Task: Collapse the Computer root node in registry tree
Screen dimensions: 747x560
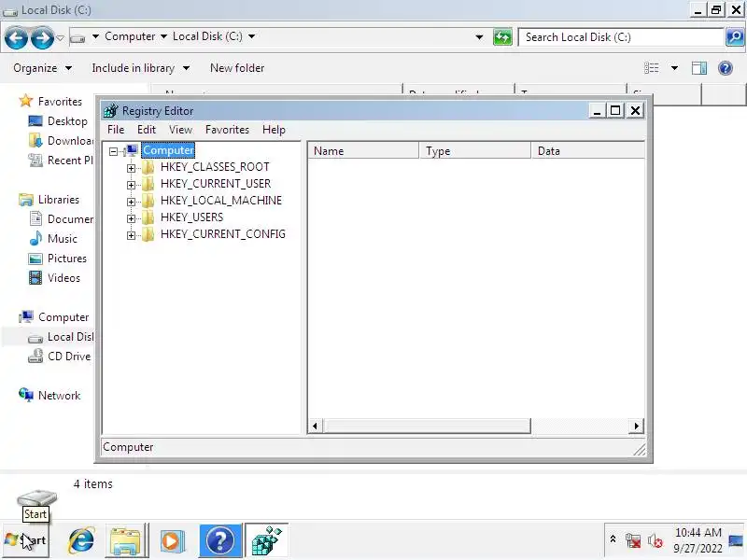Action: pos(113,151)
